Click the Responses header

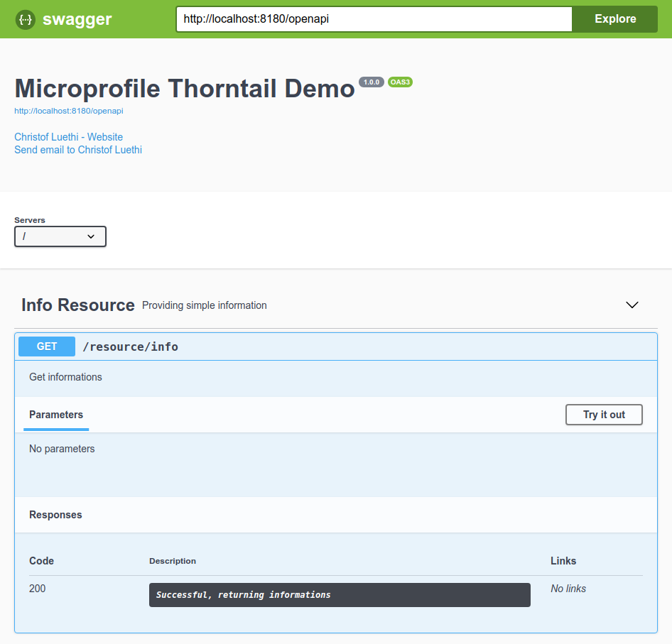(55, 515)
